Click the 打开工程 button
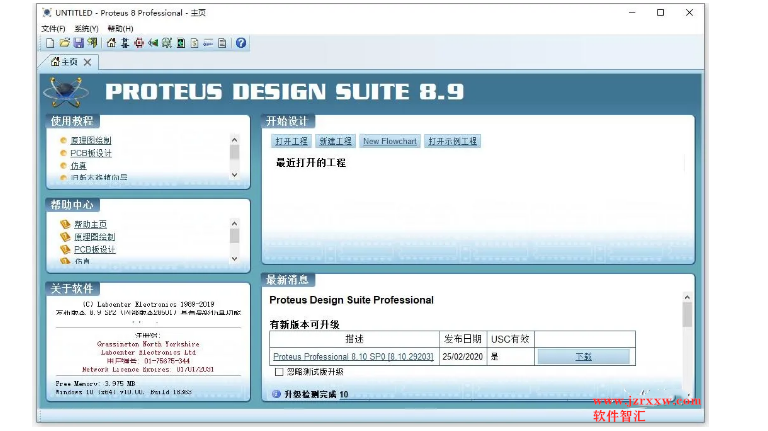 pyautogui.click(x=291, y=142)
